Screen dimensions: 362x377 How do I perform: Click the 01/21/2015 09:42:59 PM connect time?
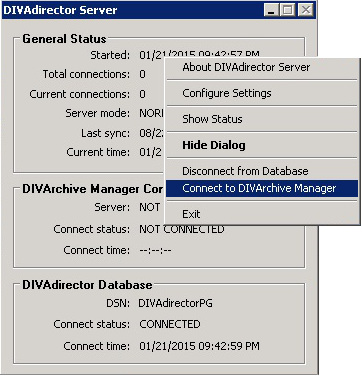tap(199, 346)
